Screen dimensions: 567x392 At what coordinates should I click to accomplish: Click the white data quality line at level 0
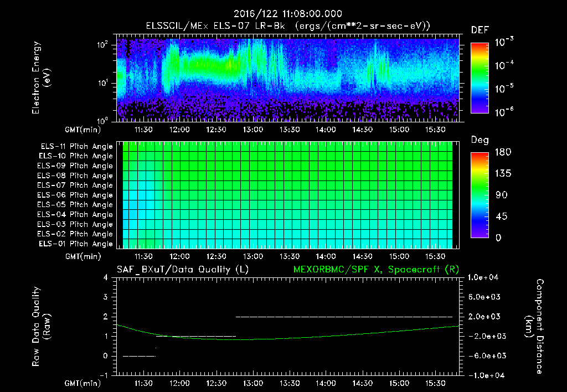[139, 356]
